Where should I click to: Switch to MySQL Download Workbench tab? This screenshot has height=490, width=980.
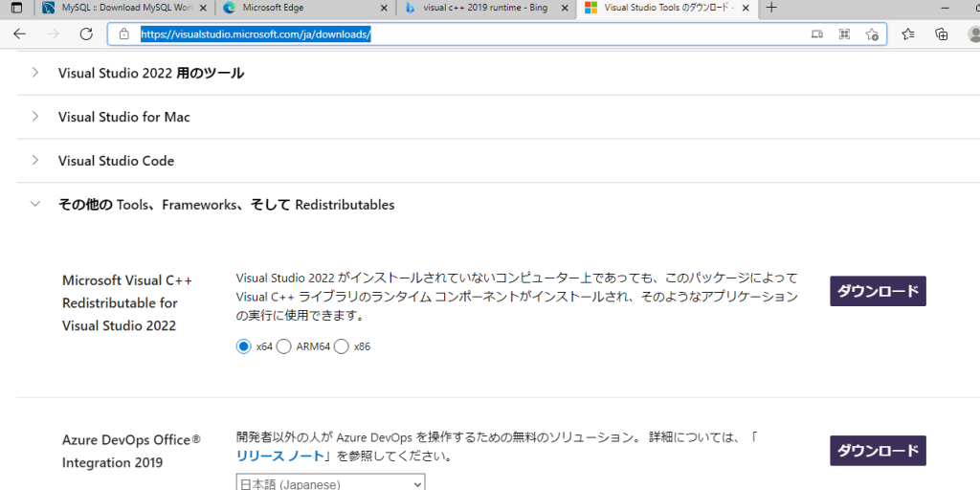click(125, 8)
